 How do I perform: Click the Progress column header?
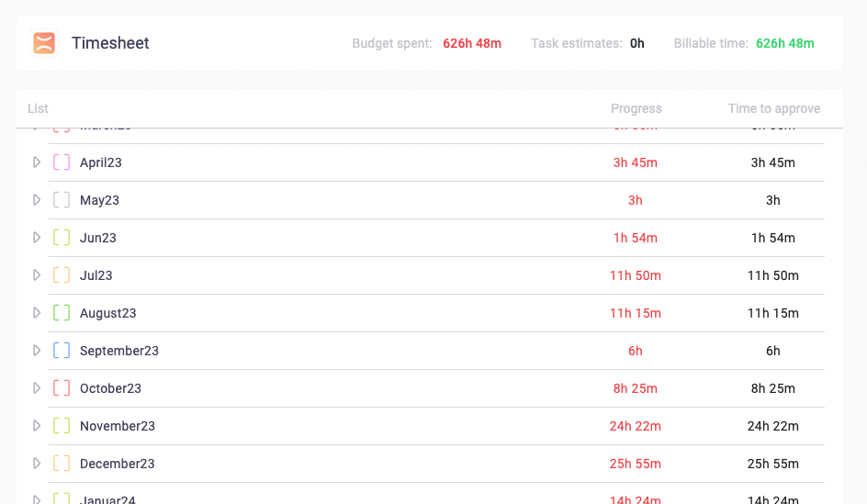636,108
